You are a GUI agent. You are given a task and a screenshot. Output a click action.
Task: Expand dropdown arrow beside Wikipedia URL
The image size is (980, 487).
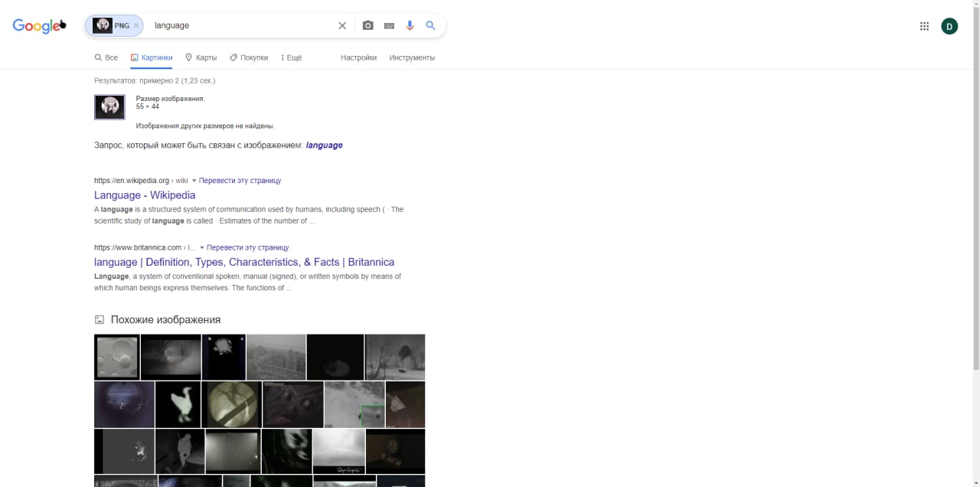pos(194,181)
